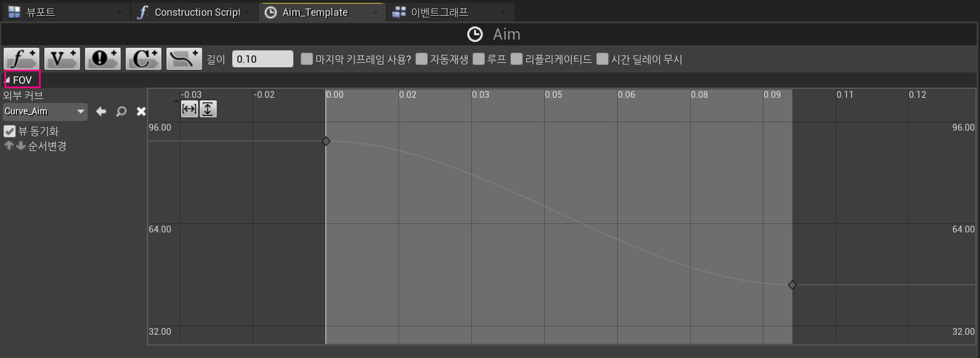Screen dimensions: 980x358
Task: Add external curve track button
Action: (184, 59)
